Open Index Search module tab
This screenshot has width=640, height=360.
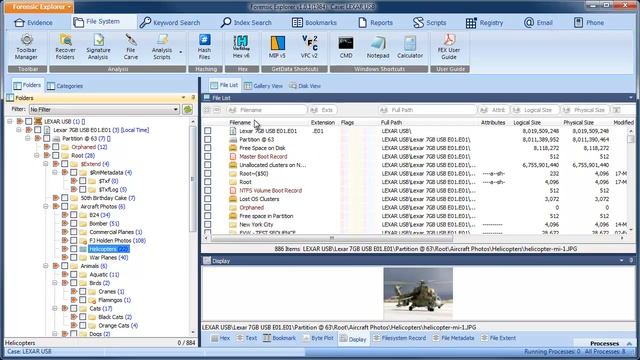(x=246, y=23)
